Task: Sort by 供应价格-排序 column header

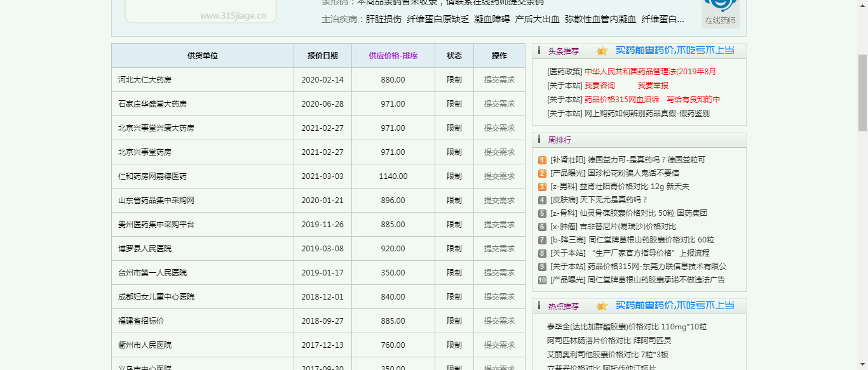Action: click(x=393, y=56)
